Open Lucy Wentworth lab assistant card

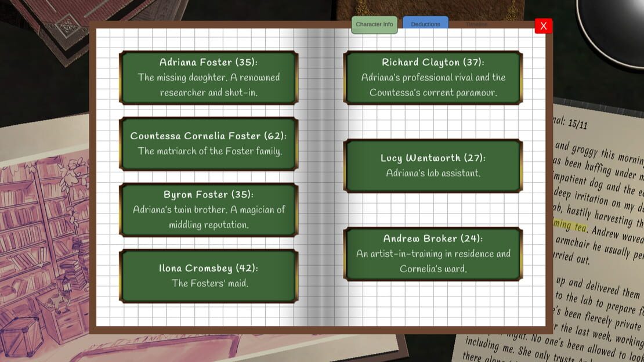[433, 165]
